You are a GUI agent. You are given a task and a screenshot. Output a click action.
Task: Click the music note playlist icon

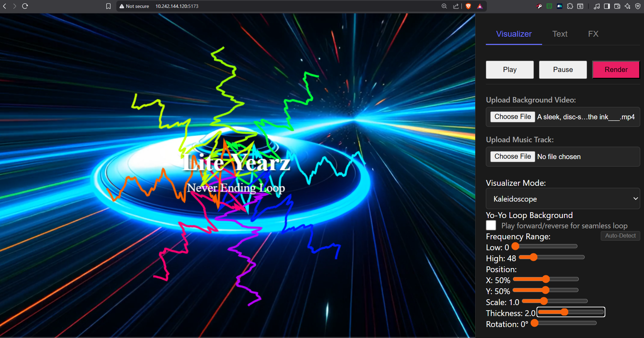point(597,6)
